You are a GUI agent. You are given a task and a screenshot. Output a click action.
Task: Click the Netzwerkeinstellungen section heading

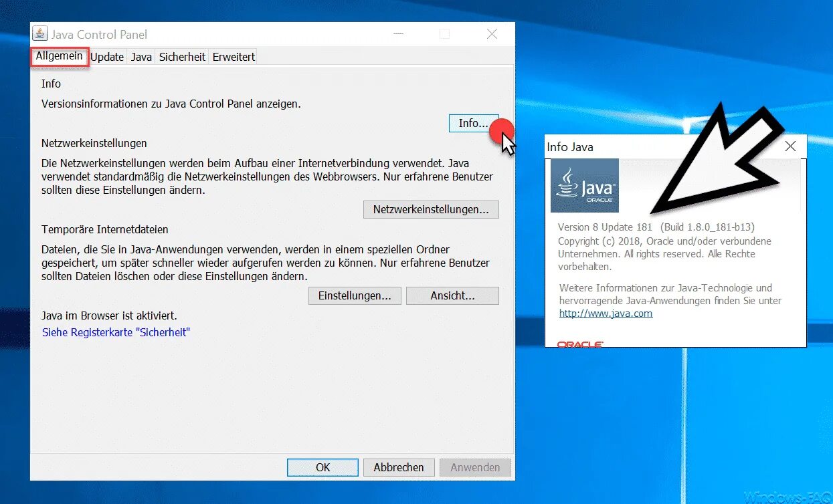(x=94, y=143)
